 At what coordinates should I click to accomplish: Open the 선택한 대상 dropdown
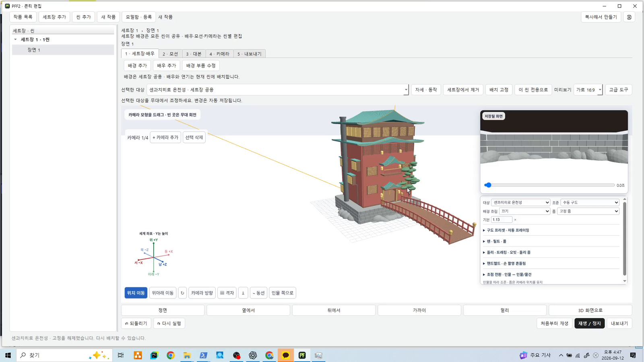[x=278, y=90]
